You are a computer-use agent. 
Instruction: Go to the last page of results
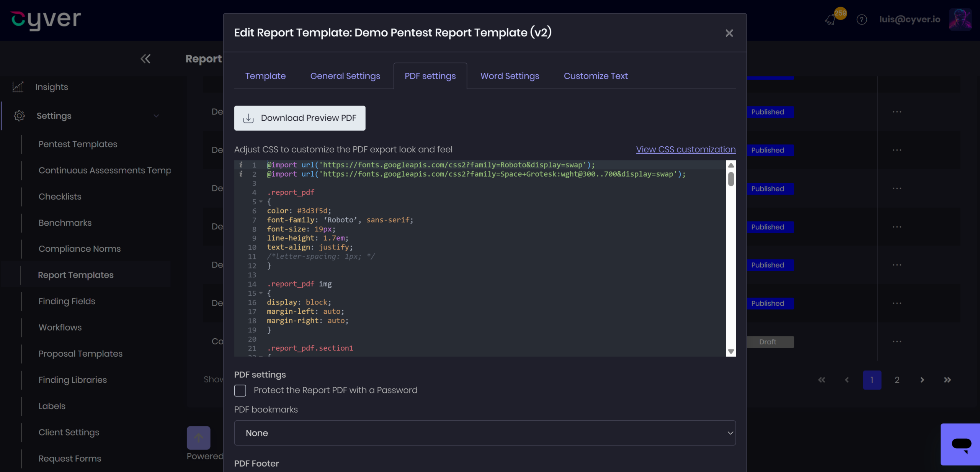(x=947, y=380)
